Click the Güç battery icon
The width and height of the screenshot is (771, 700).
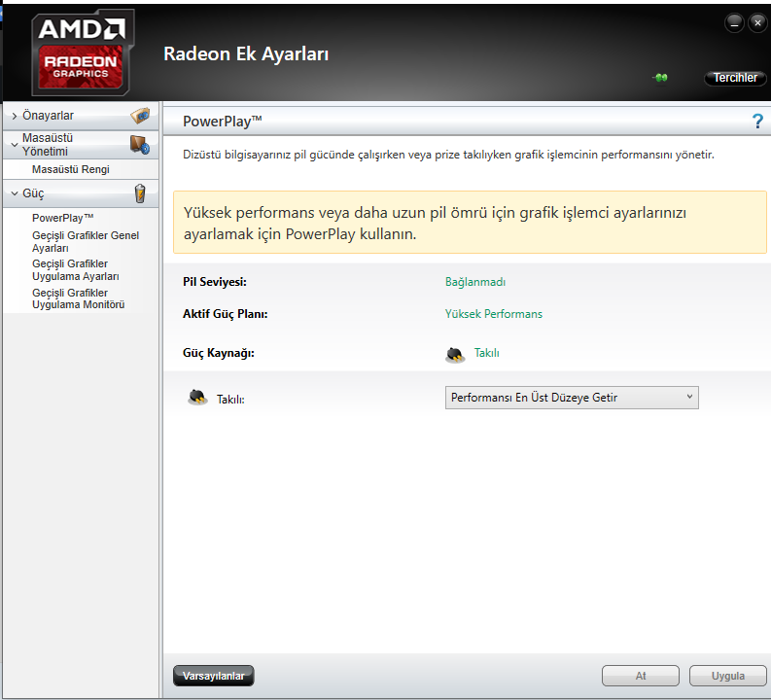(x=140, y=193)
